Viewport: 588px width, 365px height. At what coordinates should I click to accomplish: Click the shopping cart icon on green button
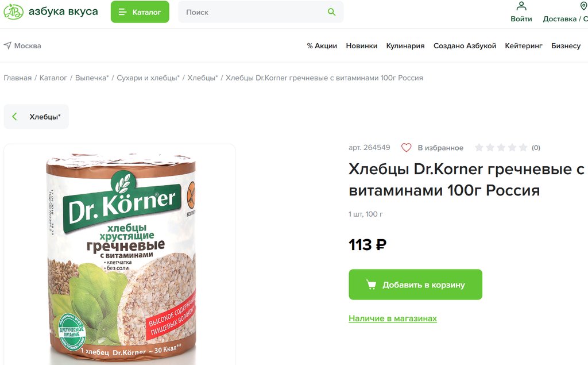371,285
